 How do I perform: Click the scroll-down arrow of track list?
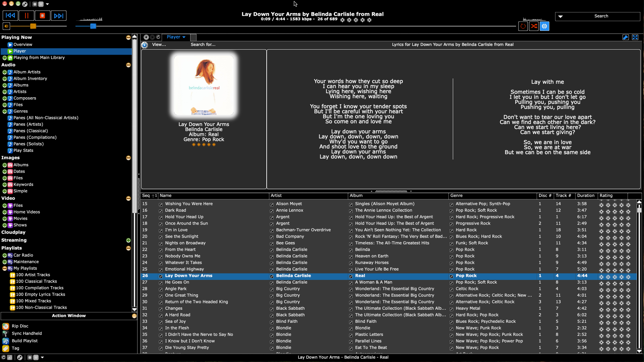[x=639, y=351]
